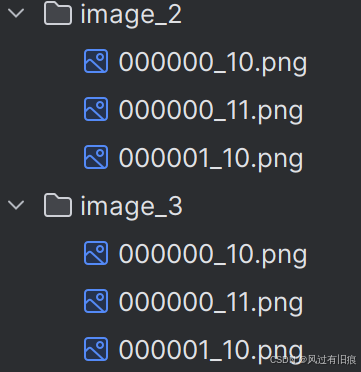This screenshot has height=372, width=361.
Task: Click the 风过有旧痕 author watermark
Action: 332,360
